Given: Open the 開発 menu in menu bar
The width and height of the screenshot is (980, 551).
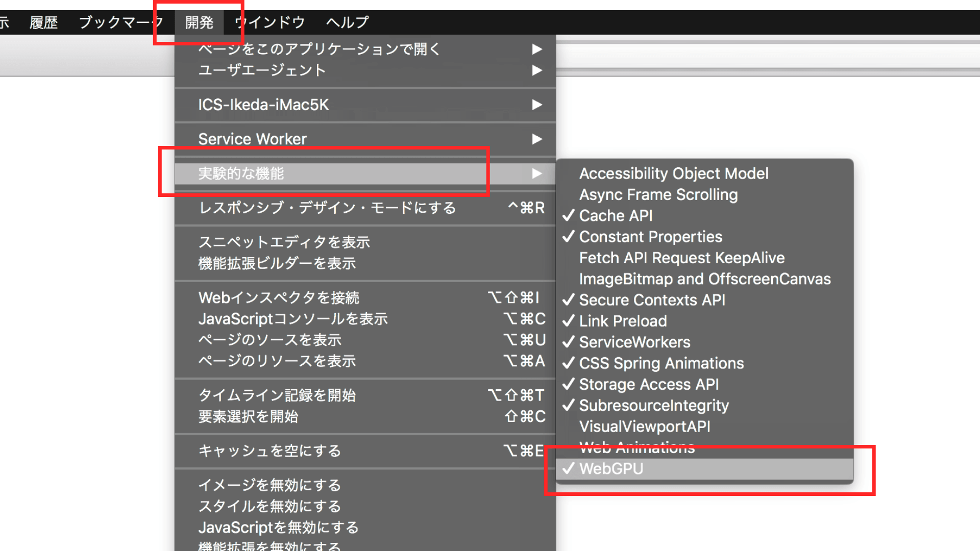Looking at the screenshot, I should [199, 22].
